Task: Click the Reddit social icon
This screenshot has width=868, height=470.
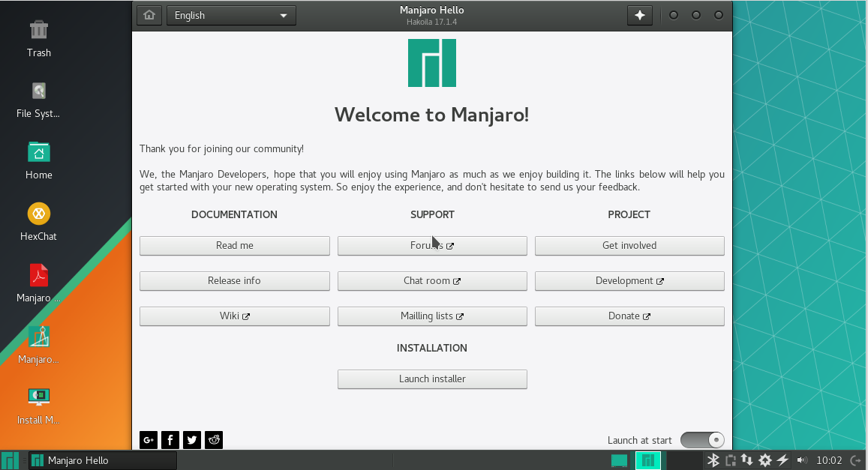Action: 213,440
